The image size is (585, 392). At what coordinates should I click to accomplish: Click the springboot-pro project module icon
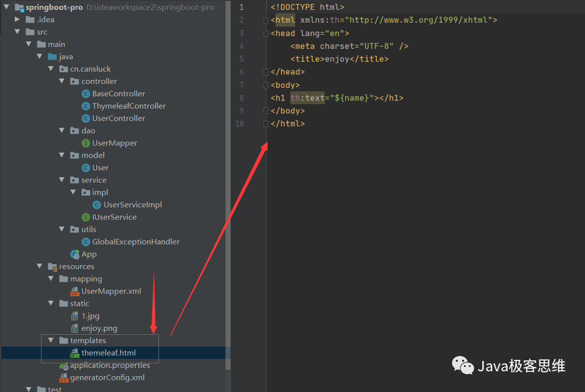[x=19, y=7]
